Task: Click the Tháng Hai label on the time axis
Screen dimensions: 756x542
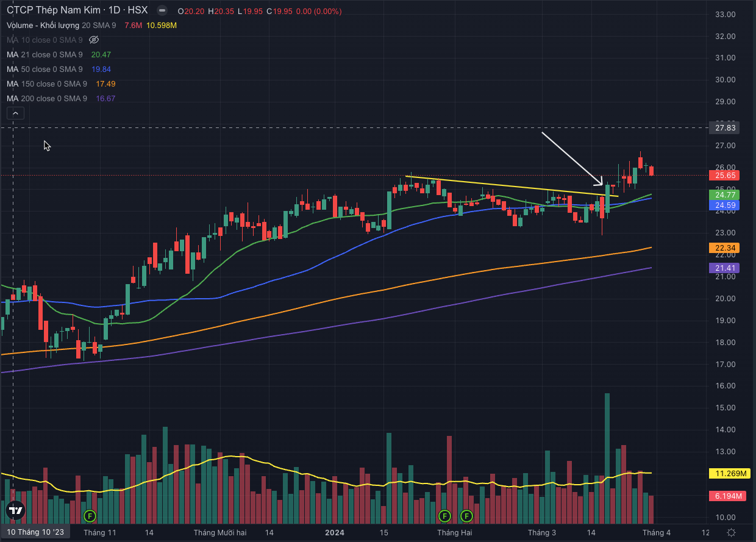Action: tap(454, 532)
